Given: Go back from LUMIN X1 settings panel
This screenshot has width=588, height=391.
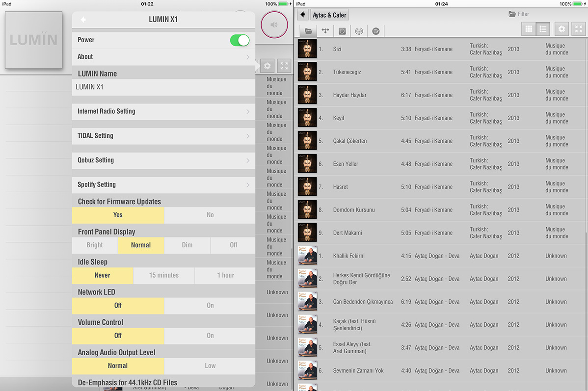Looking at the screenshot, I should [83, 20].
